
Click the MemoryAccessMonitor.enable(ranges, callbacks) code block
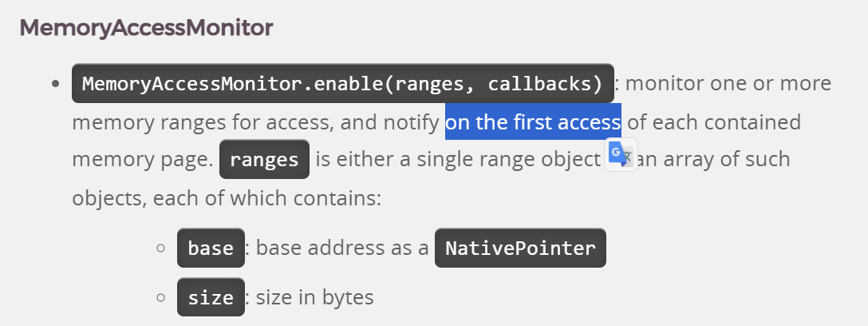click(x=343, y=83)
